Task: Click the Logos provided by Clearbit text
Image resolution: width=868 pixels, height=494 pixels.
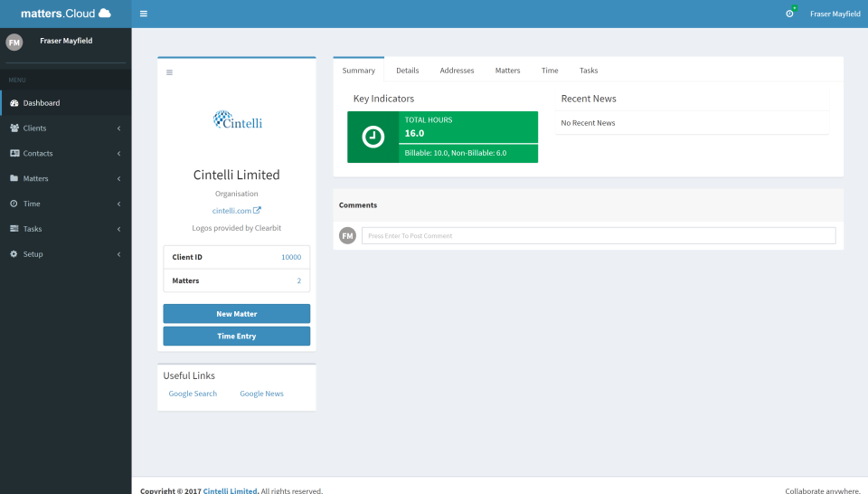Action: tap(236, 228)
